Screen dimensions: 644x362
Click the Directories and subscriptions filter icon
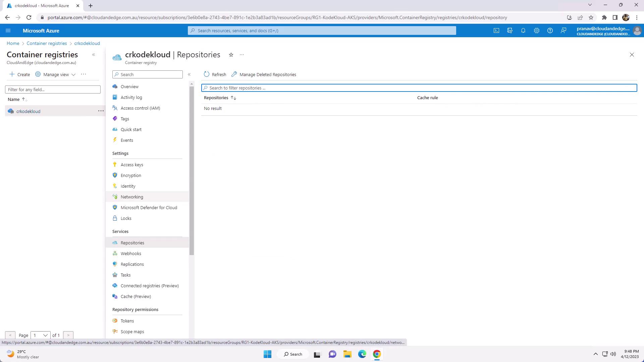(x=510, y=31)
